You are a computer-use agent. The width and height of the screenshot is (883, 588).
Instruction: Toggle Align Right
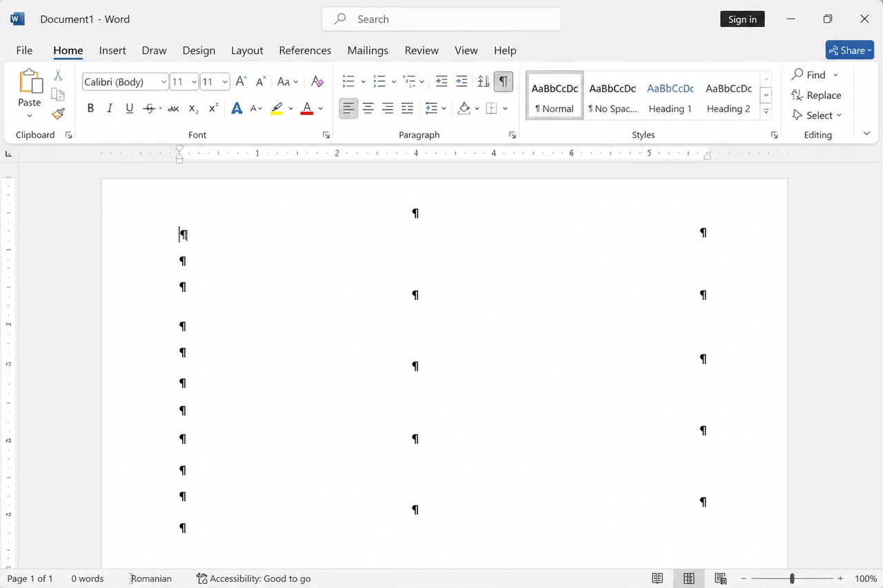[388, 108]
